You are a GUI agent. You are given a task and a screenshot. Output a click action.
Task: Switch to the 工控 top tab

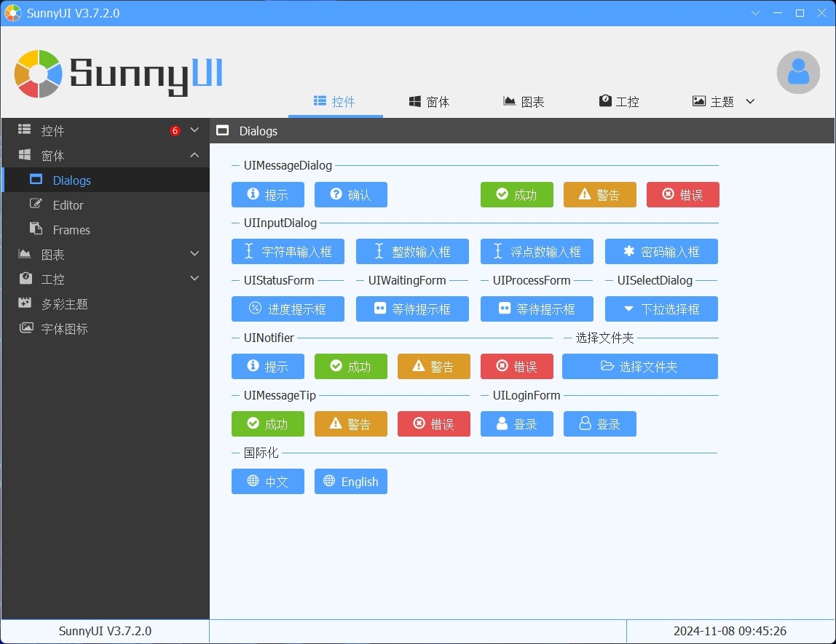click(x=619, y=101)
